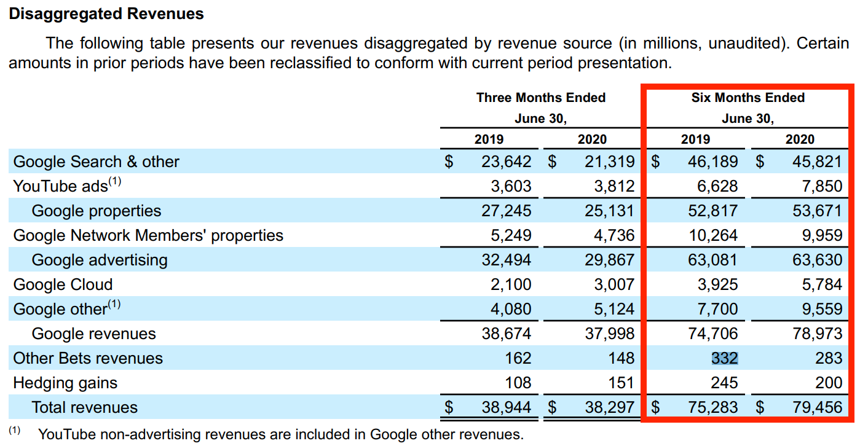The width and height of the screenshot is (868, 446).
Task: Select the Total revenues value 38,297
Action: (609, 407)
